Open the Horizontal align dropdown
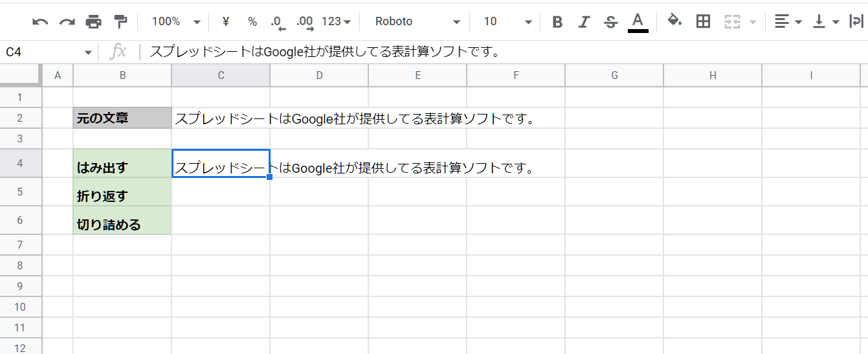 coord(788,22)
